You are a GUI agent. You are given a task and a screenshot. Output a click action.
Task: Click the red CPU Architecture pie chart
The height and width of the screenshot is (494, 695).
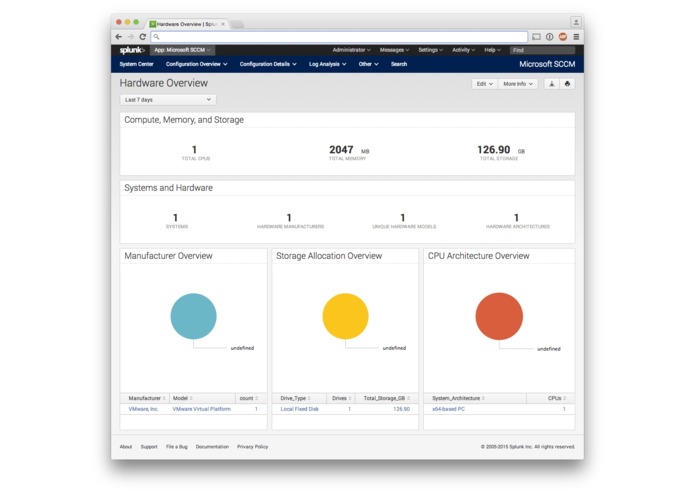tap(499, 316)
